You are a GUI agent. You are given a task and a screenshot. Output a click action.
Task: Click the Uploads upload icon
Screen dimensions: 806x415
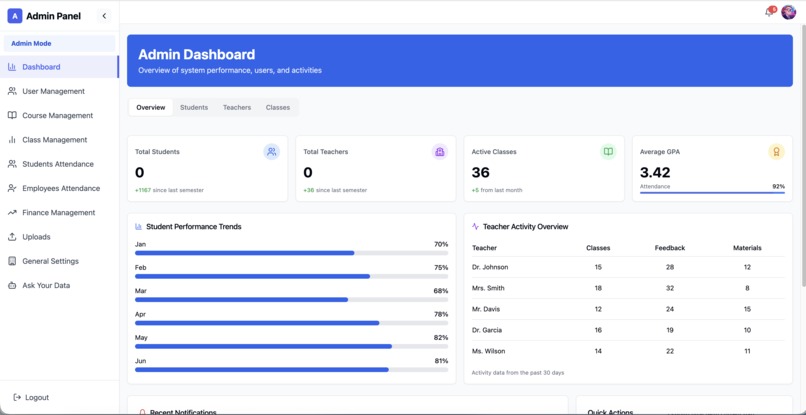pyautogui.click(x=12, y=237)
